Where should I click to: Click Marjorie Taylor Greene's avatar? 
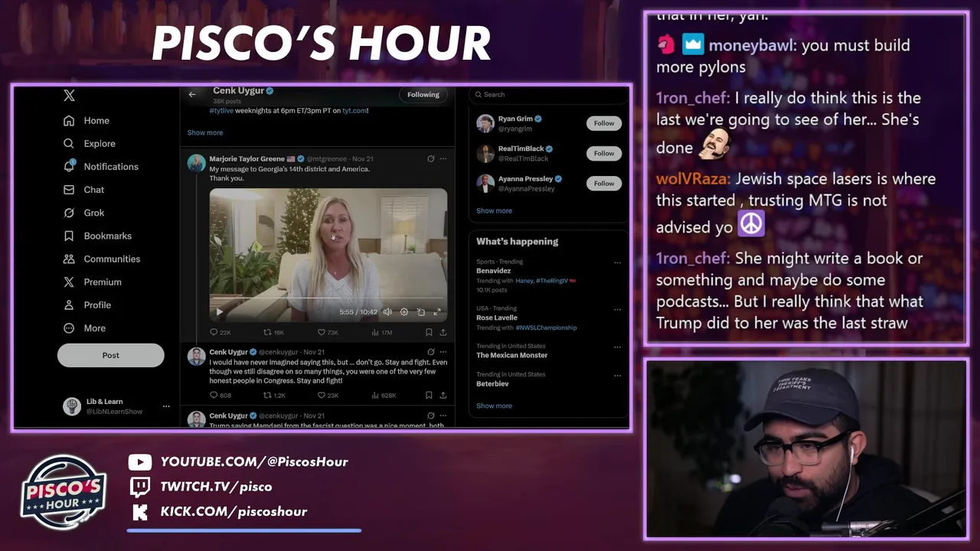196,163
